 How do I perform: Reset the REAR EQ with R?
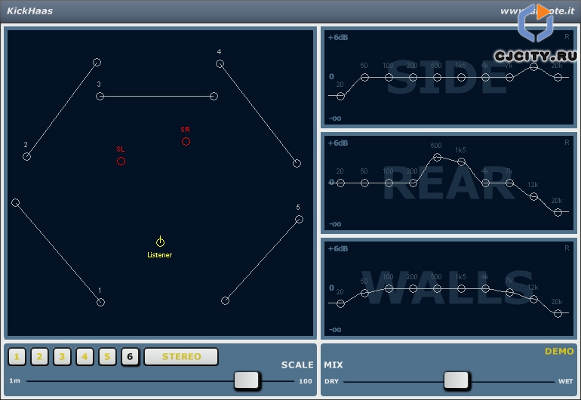[x=567, y=142]
